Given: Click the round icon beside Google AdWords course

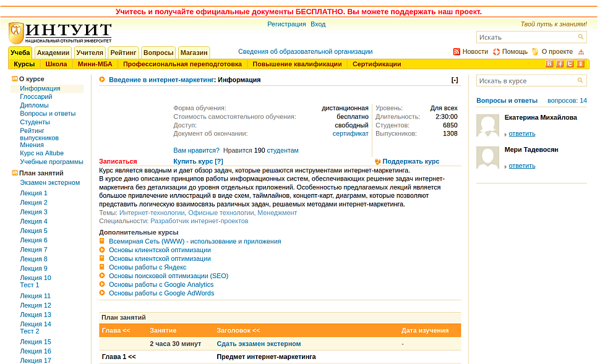Looking at the screenshot, I should [102, 293].
